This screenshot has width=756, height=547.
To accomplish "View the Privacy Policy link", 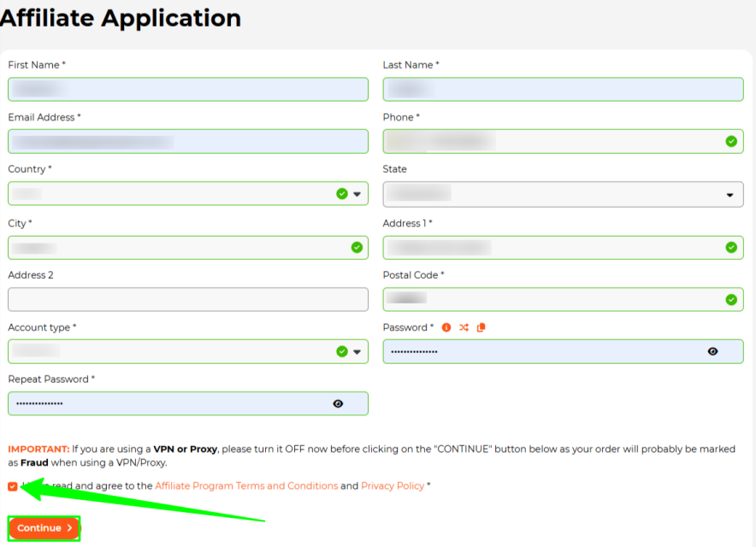I will click(x=392, y=485).
